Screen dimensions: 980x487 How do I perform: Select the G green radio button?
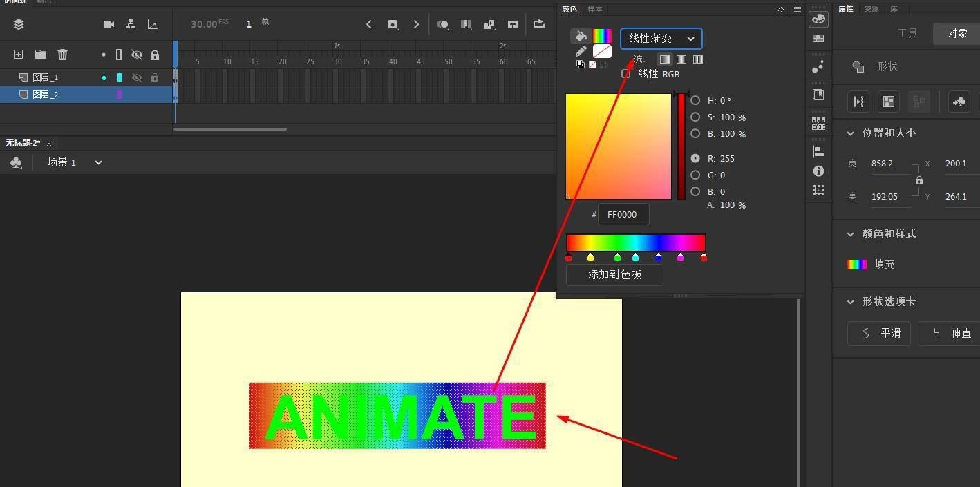695,175
